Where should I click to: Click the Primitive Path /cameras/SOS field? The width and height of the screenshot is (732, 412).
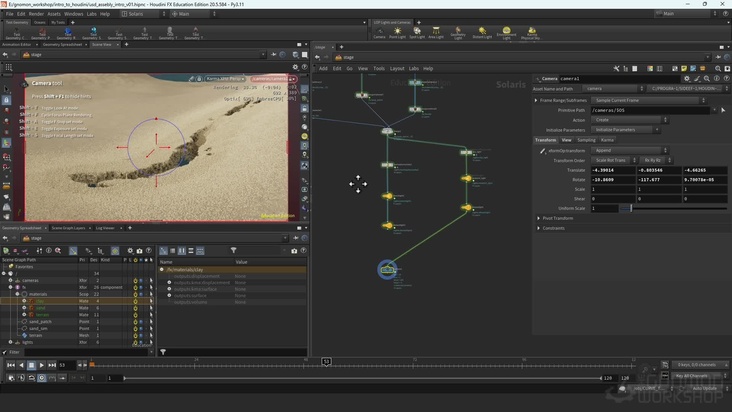tap(650, 110)
